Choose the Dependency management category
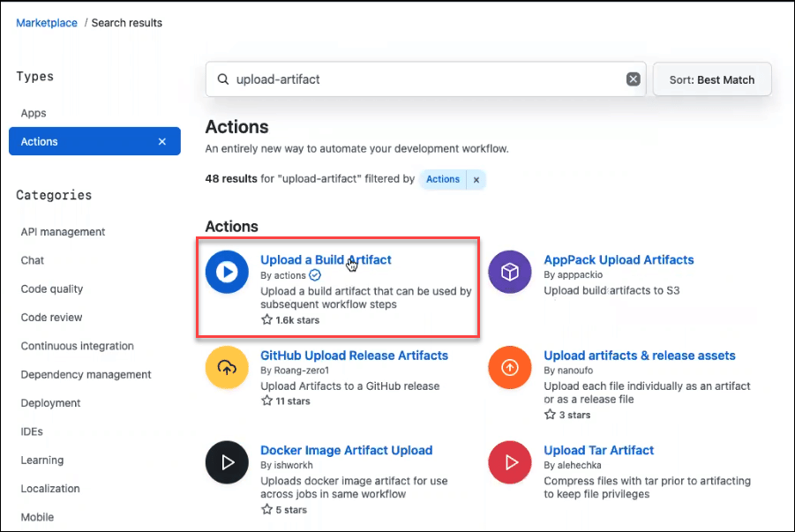This screenshot has height=532, width=795. tap(86, 374)
